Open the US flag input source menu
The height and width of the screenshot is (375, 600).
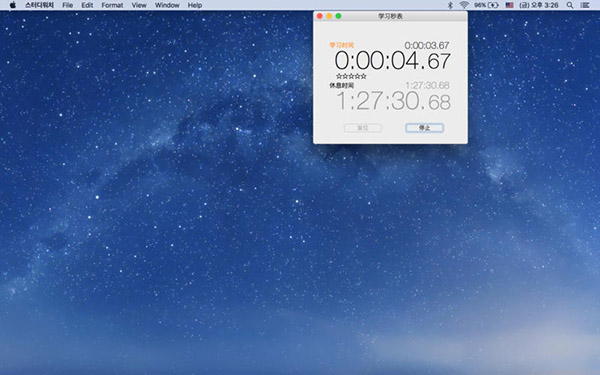point(509,5)
